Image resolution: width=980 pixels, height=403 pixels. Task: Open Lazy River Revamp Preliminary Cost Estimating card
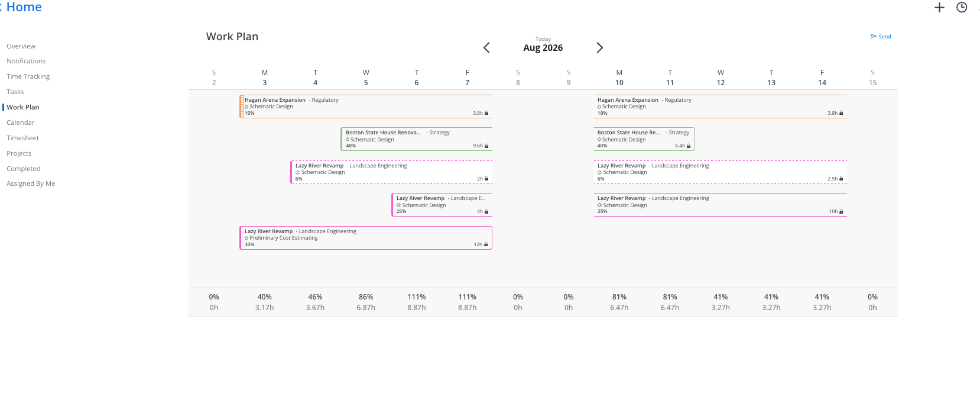point(366,238)
